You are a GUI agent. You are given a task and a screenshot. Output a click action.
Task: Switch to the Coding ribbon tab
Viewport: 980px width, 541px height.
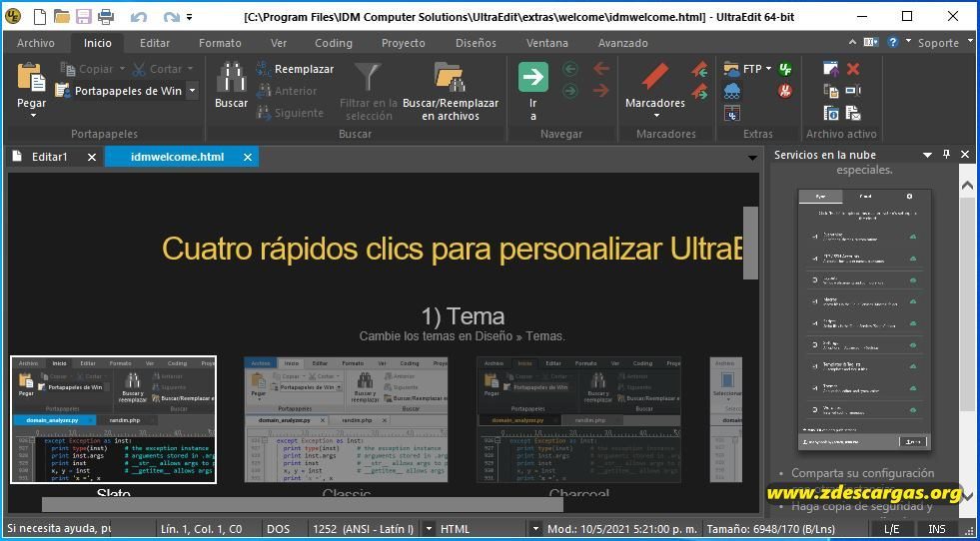coord(334,43)
